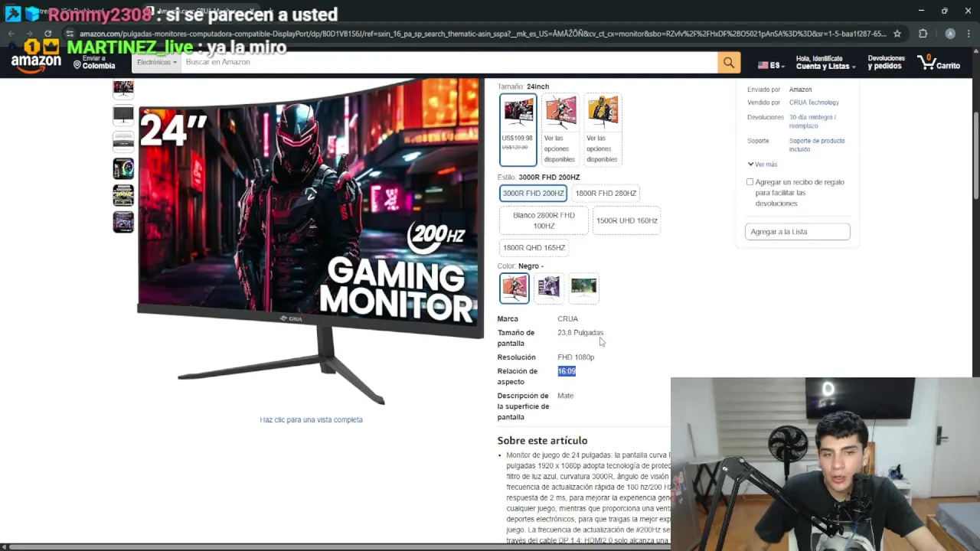Viewport: 980px width, 551px height.
Task: Open the Chrome profile avatar
Action: [x=950, y=34]
